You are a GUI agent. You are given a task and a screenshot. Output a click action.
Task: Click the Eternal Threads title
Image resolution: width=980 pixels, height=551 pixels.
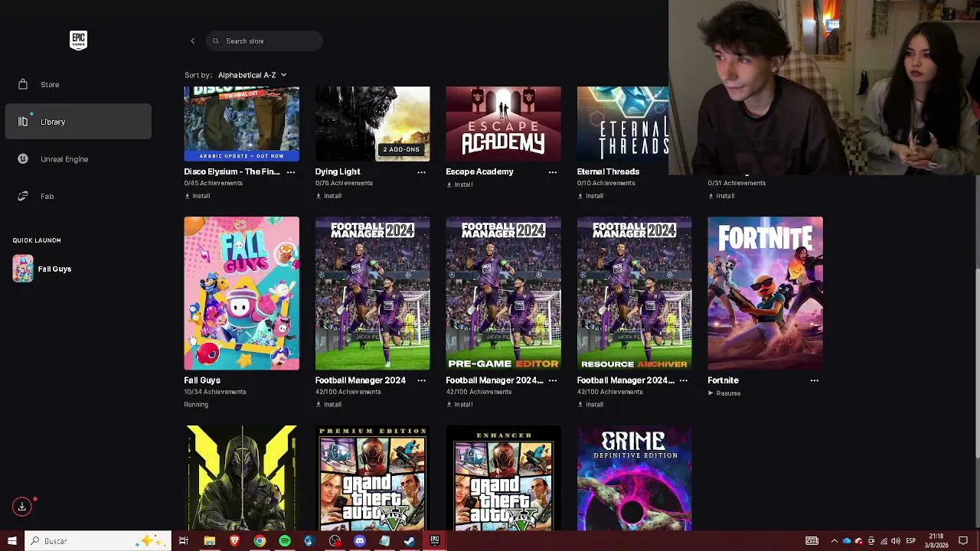pyautogui.click(x=608, y=172)
